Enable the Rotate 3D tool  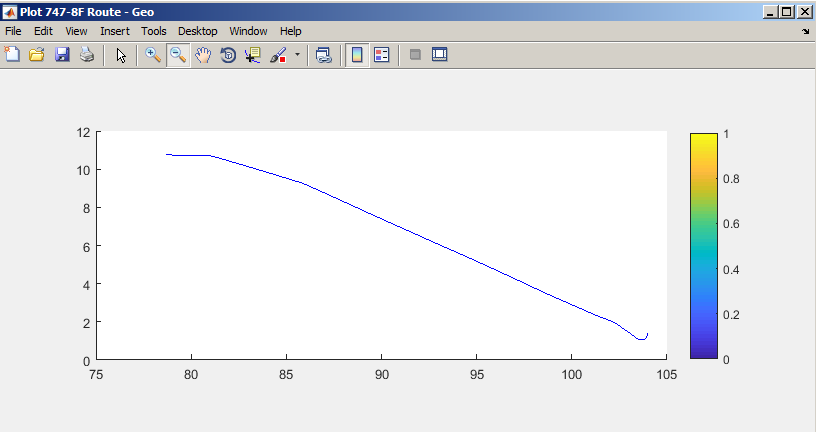(228, 55)
